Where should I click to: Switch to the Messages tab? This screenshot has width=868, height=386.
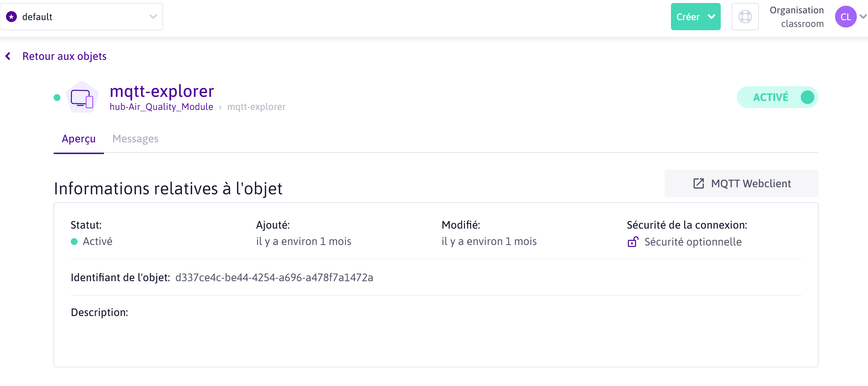(135, 139)
